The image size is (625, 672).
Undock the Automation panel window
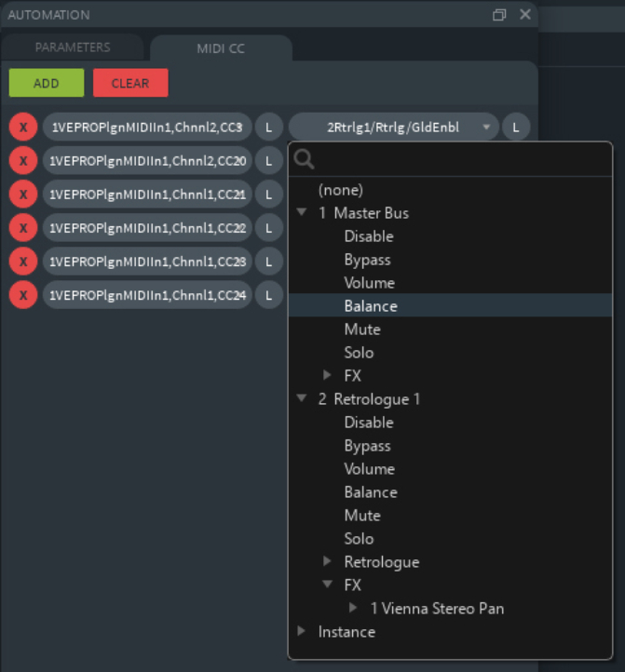click(499, 15)
